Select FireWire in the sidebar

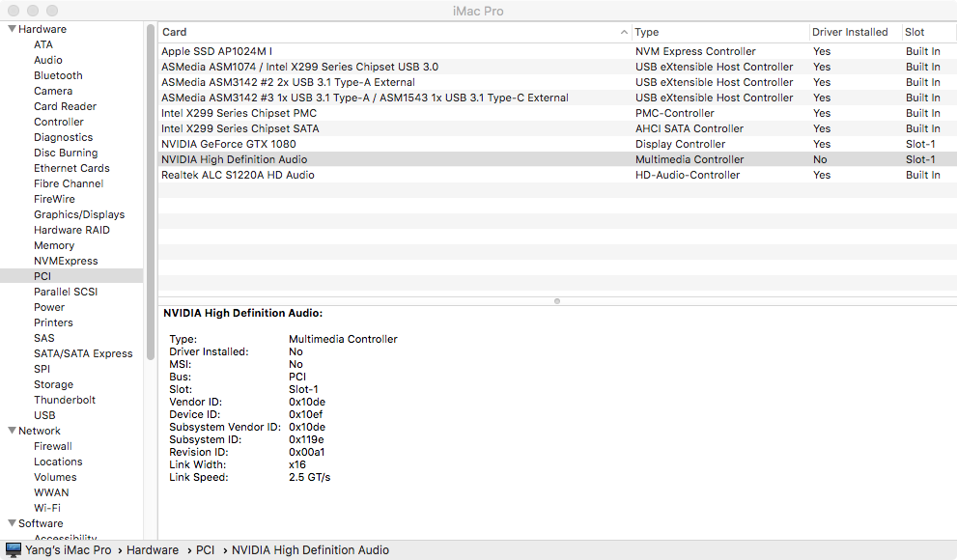(x=54, y=199)
